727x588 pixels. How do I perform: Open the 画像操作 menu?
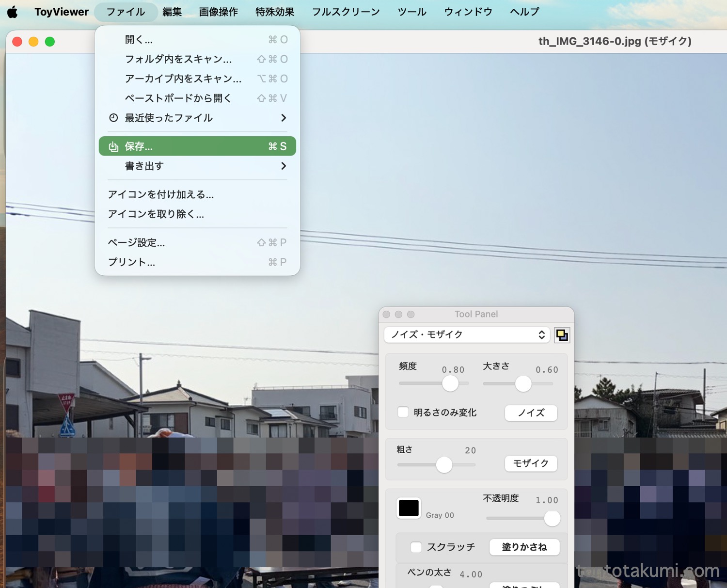[218, 12]
